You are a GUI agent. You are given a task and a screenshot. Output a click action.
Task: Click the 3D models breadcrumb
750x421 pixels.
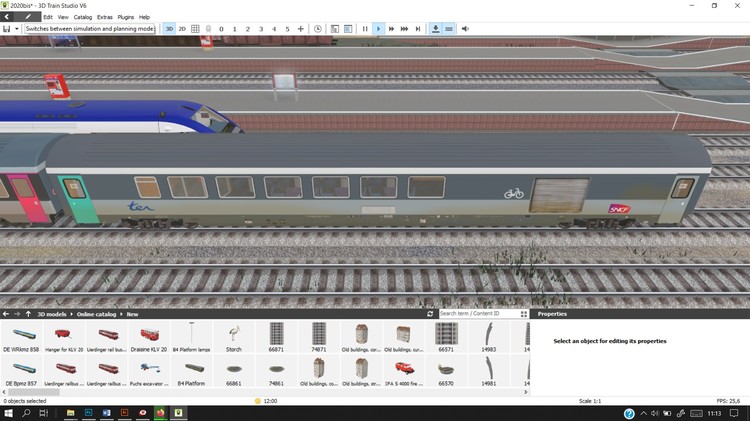(x=52, y=314)
